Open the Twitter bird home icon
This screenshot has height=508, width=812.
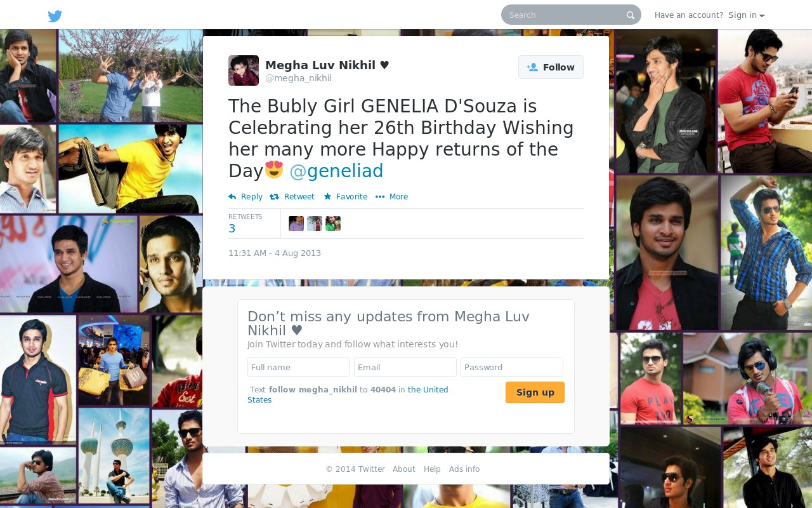pyautogui.click(x=55, y=16)
